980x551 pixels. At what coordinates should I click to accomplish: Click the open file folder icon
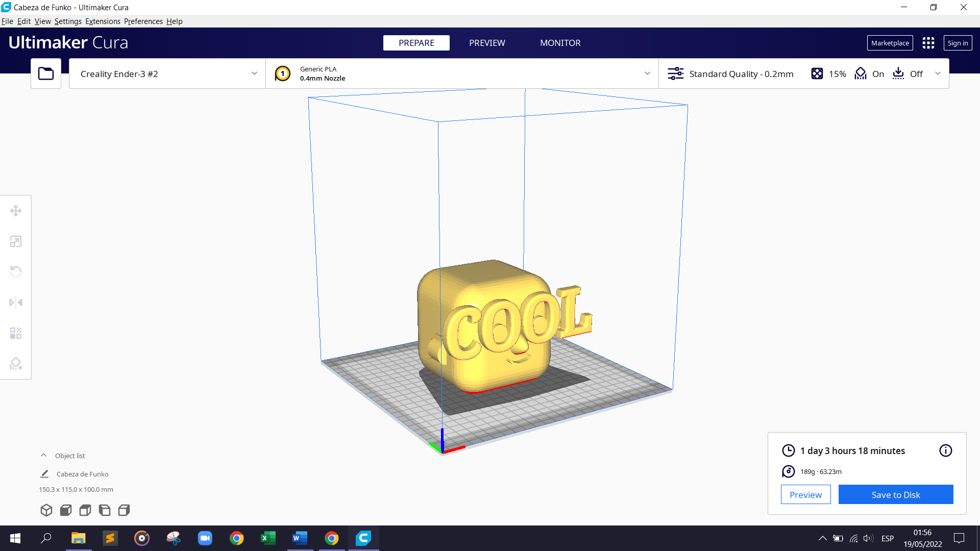[46, 73]
